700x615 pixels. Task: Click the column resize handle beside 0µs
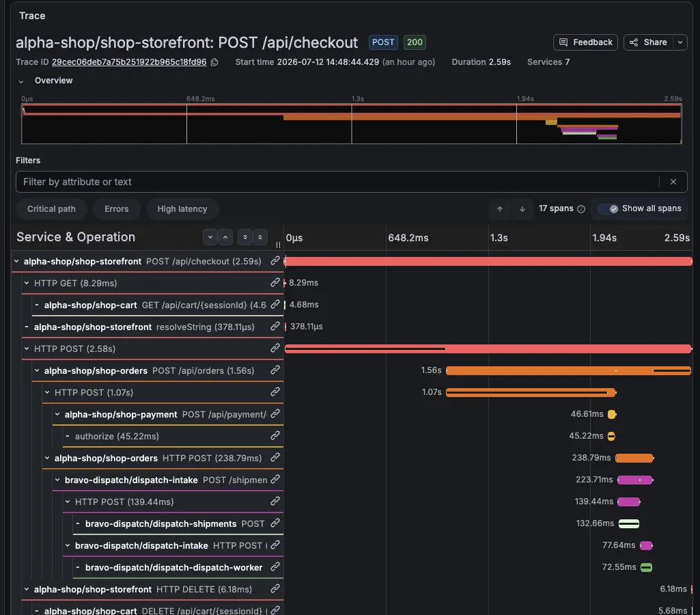(278, 245)
